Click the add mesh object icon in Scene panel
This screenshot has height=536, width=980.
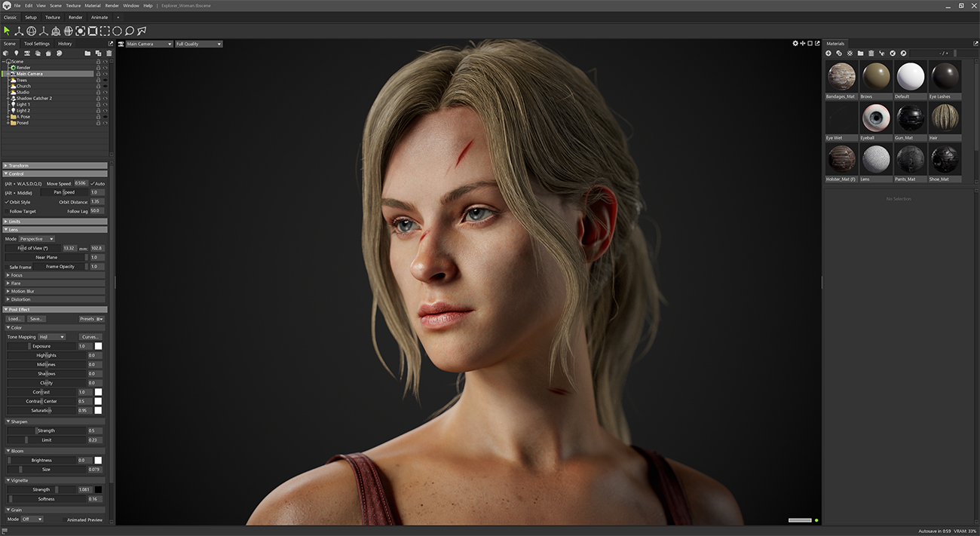tap(6, 53)
